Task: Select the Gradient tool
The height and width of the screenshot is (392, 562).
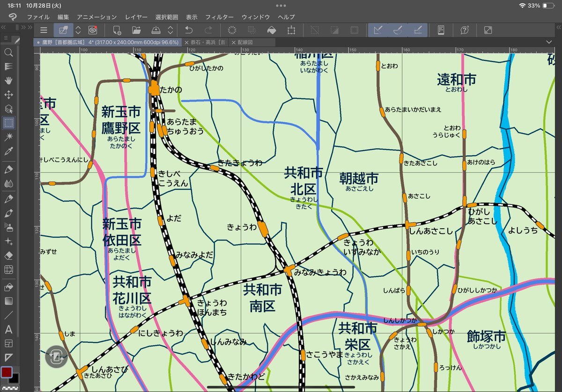Action: [8, 301]
